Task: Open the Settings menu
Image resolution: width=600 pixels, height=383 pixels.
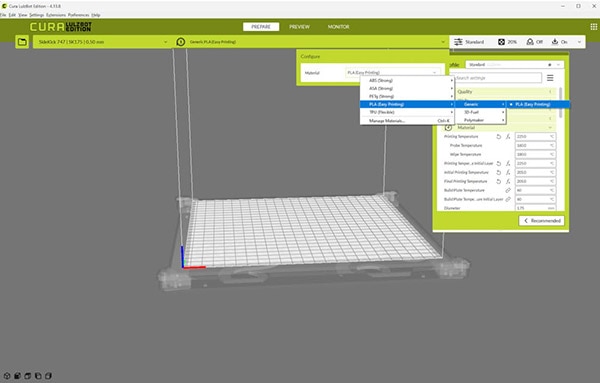Action: pos(37,15)
